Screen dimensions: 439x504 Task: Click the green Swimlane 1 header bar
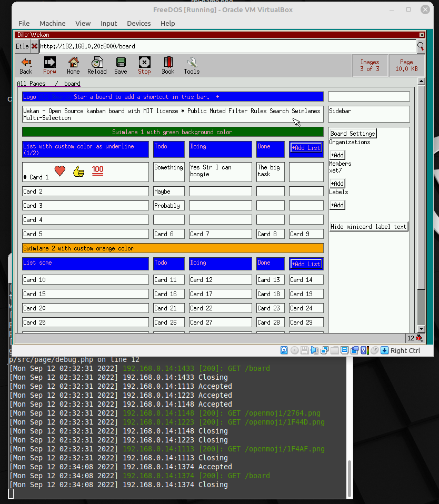[173, 132]
